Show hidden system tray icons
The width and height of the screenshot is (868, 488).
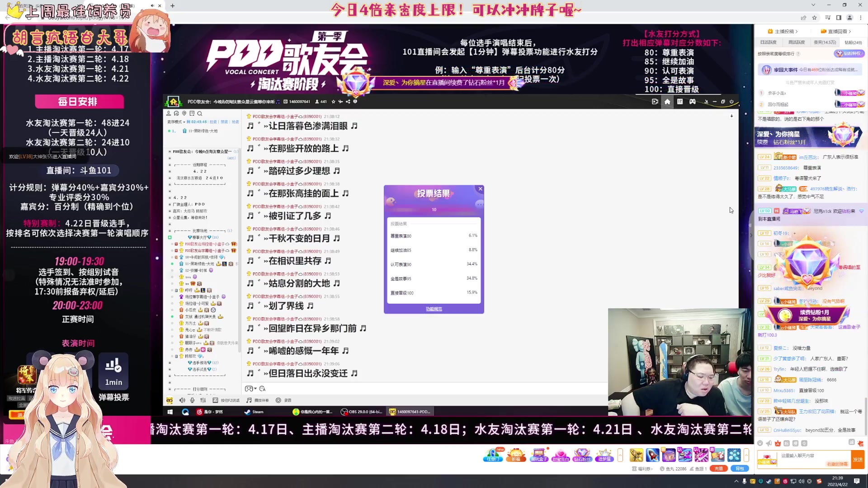click(736, 482)
